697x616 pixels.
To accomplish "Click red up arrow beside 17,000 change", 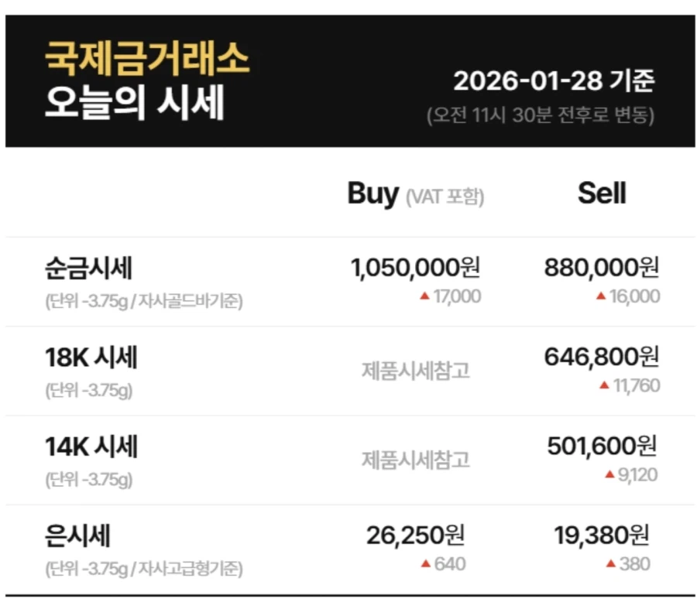I will tap(424, 297).
